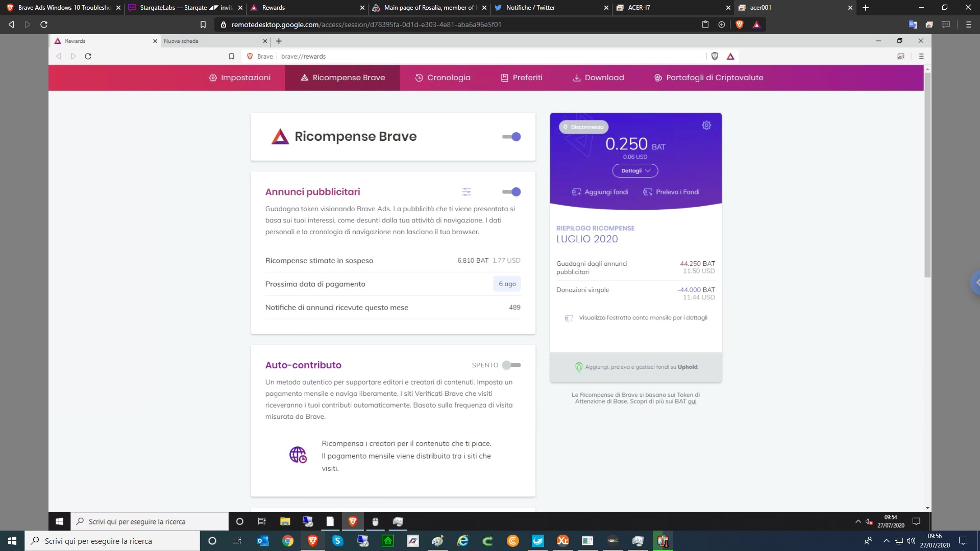Open the Cronologia tab

tap(443, 78)
